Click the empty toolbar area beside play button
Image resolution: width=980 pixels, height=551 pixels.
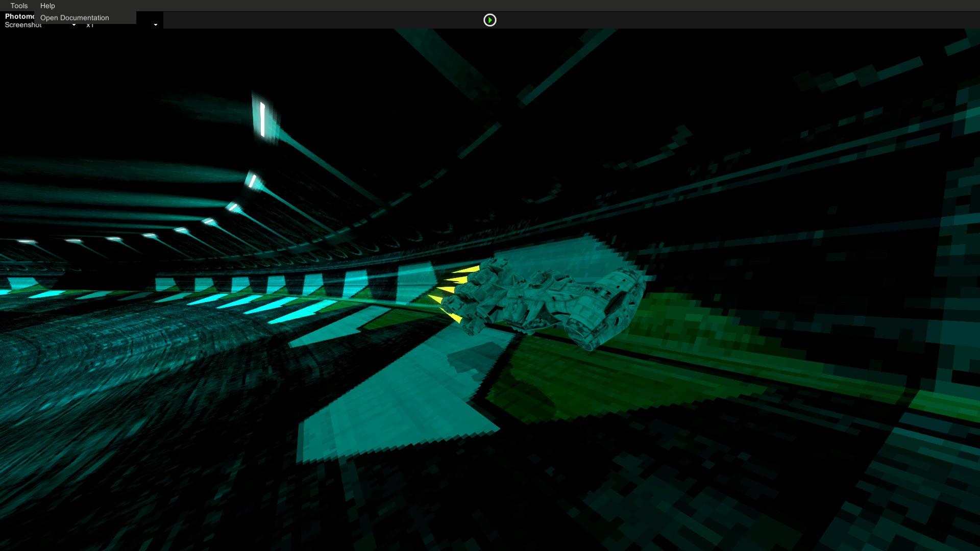tap(715, 20)
